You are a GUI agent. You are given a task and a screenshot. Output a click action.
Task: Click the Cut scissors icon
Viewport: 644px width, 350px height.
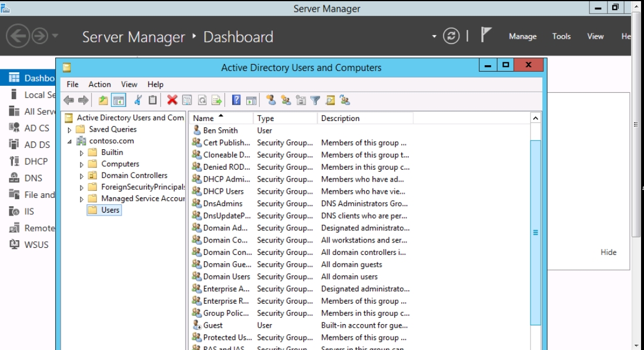[x=138, y=100]
